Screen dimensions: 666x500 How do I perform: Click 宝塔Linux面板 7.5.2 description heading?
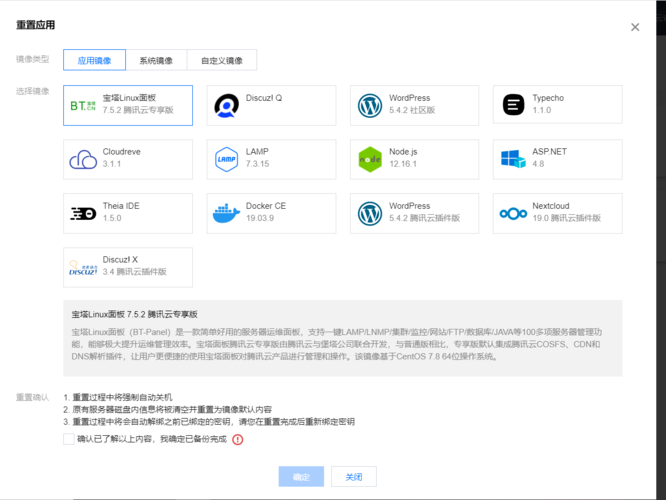(x=135, y=314)
